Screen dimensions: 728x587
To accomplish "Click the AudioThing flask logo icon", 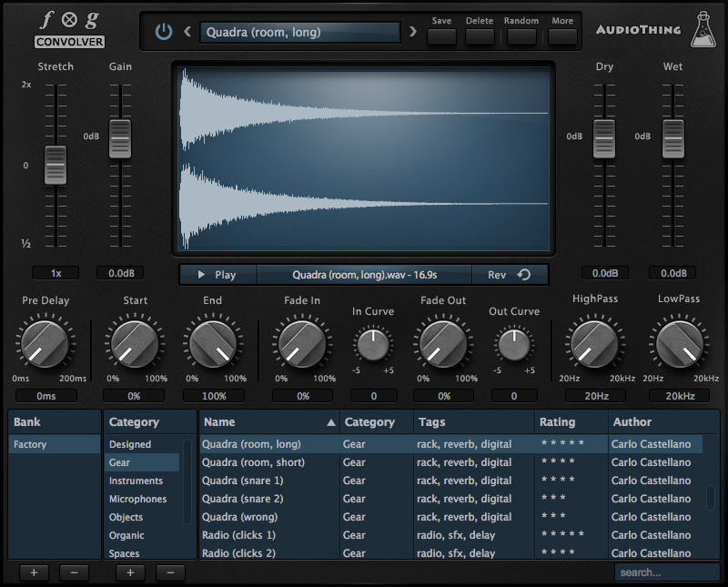I will (x=702, y=30).
